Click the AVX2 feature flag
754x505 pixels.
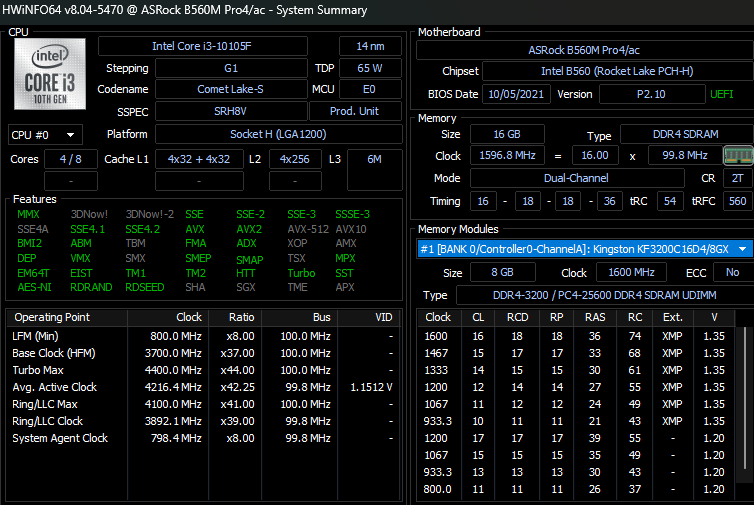pyautogui.click(x=249, y=229)
